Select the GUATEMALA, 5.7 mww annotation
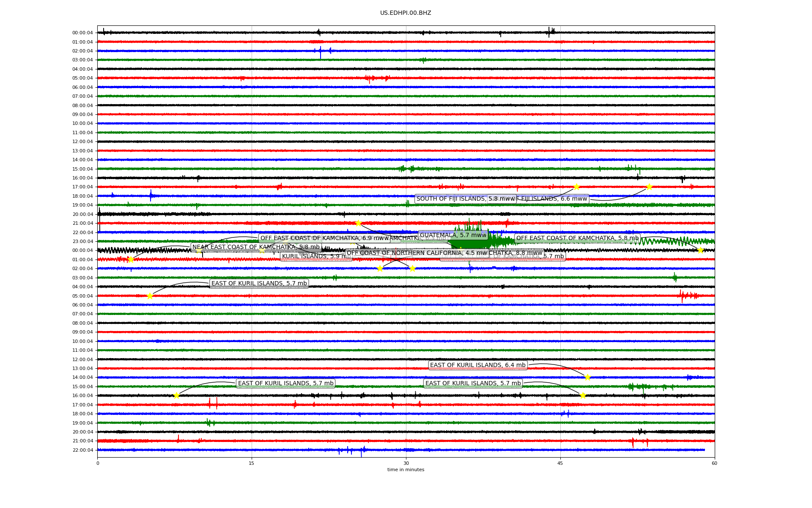This screenshot has width=812, height=508. pyautogui.click(x=453, y=235)
